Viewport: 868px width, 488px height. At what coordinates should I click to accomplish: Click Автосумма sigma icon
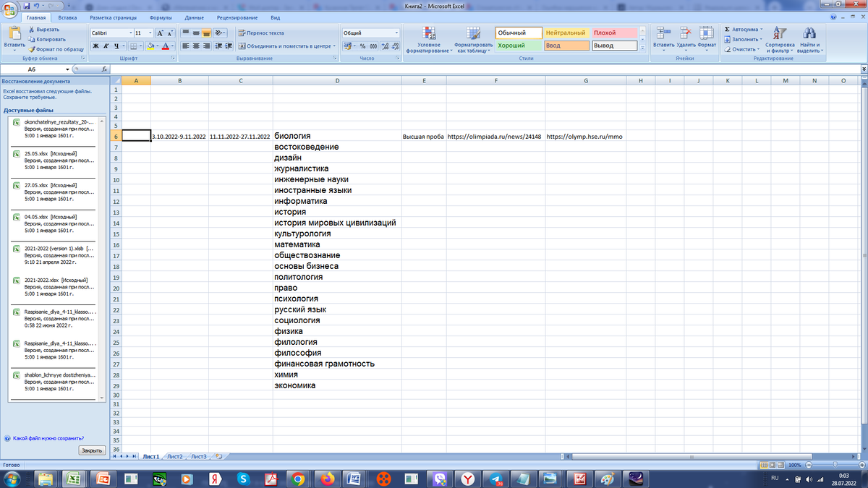pyautogui.click(x=727, y=30)
